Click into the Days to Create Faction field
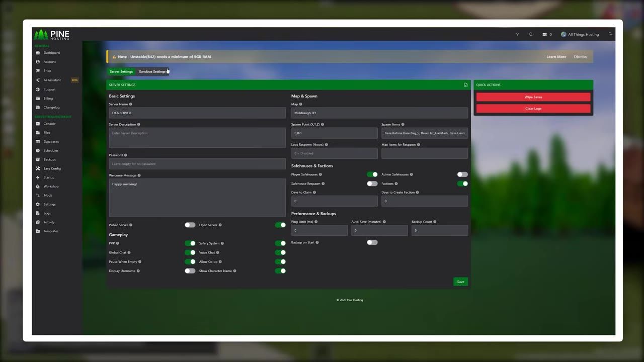Screen dimensions: 644x362 [425, 201]
